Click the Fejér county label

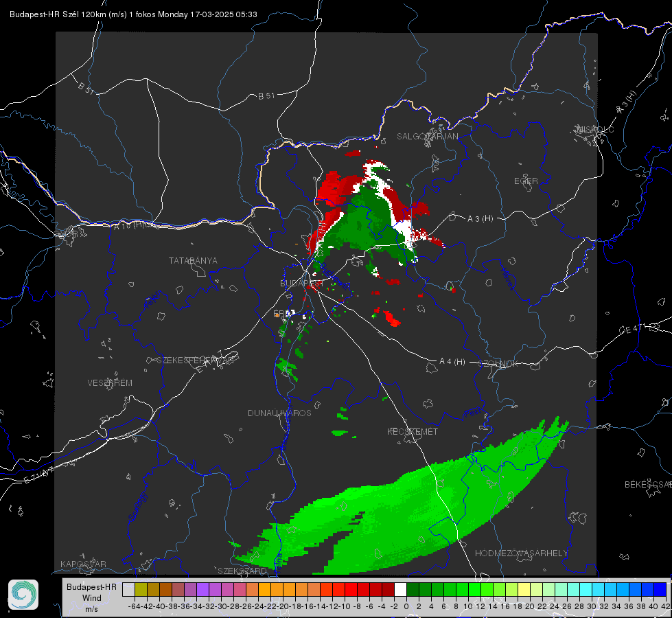[x=154, y=300]
